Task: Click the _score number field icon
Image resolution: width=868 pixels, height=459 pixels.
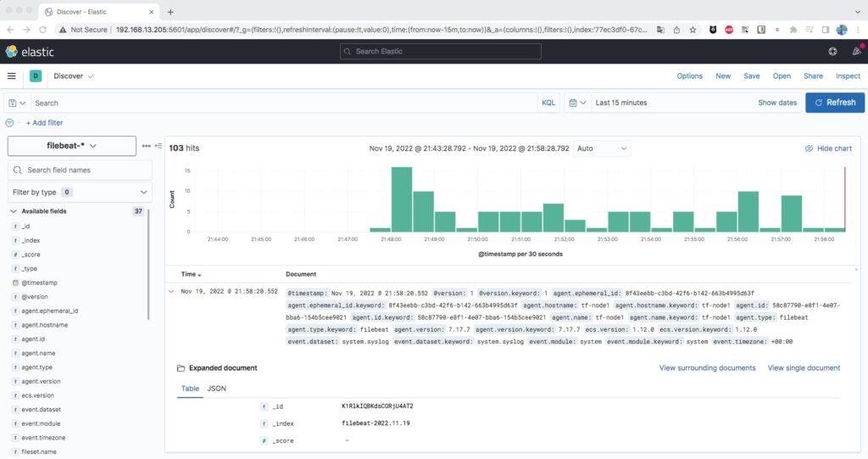Action: [15, 255]
